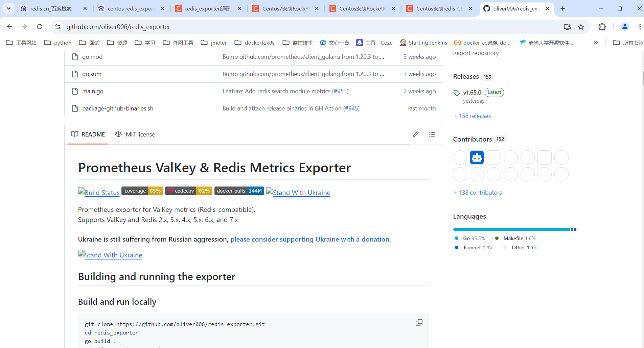Open the 学习 bookmarks folder
Image resolution: width=644 pixels, height=348 pixels.
pos(145,43)
